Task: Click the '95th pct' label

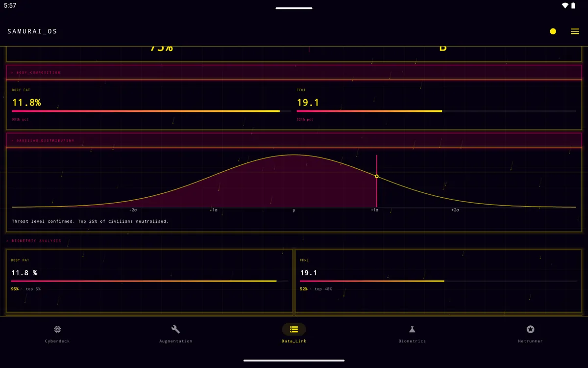Action: pos(20,119)
